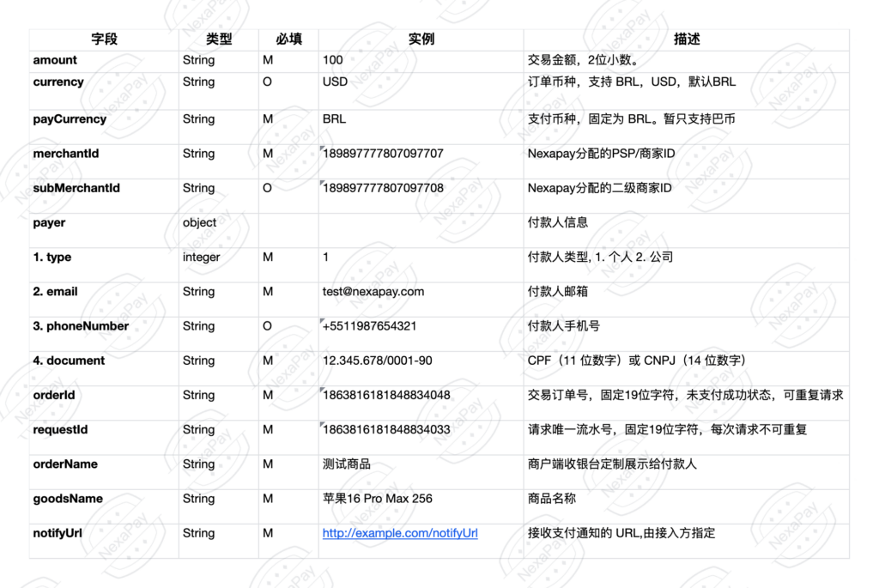Screen dimensions: 879x588
Task: Click the description 付款人邮箱
Action: pos(558,292)
